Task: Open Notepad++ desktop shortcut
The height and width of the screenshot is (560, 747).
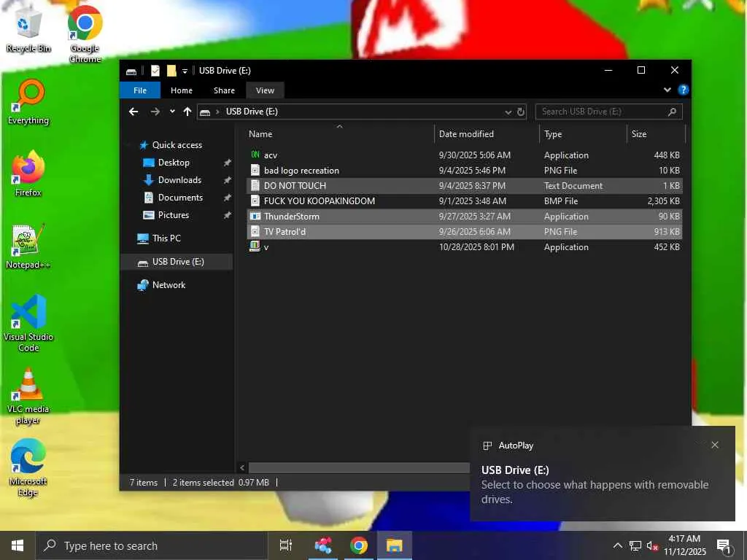Action: 28,246
